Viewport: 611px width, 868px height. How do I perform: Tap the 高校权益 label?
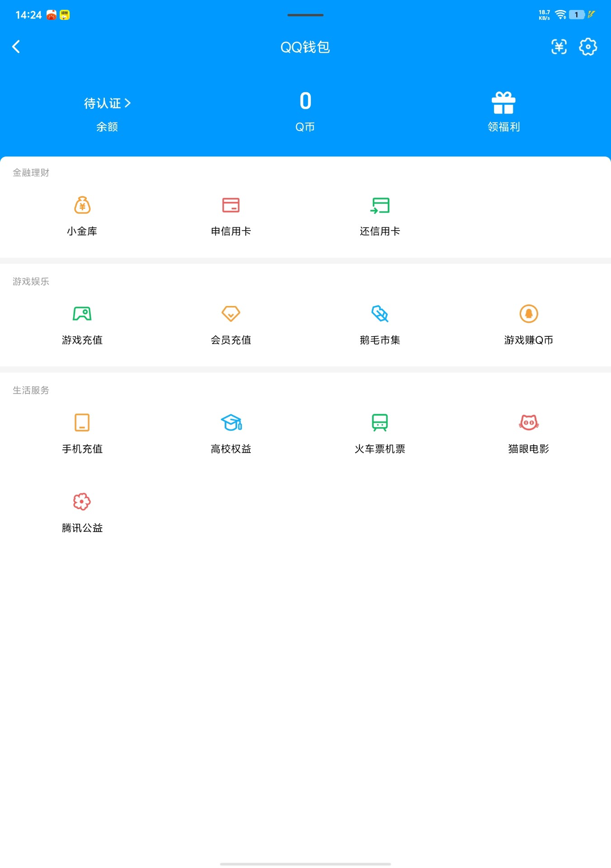click(x=231, y=449)
